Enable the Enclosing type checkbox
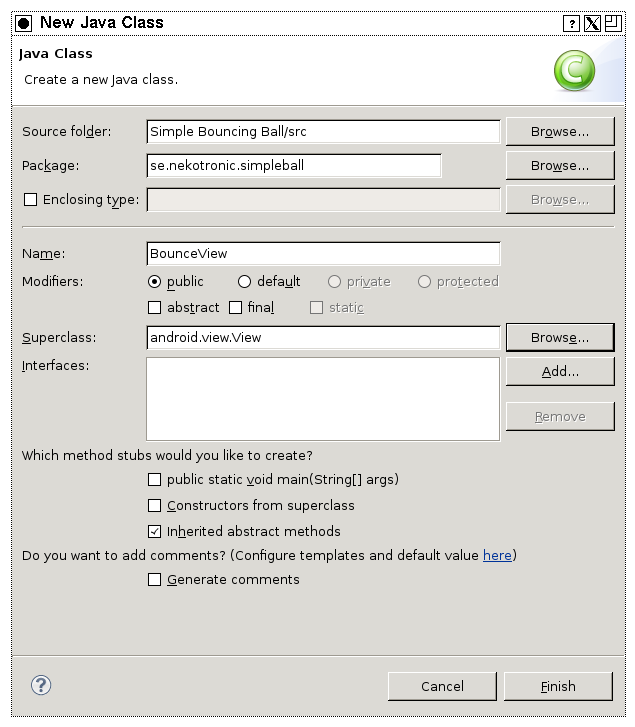Viewport: 635px width, 727px height. 31,199
